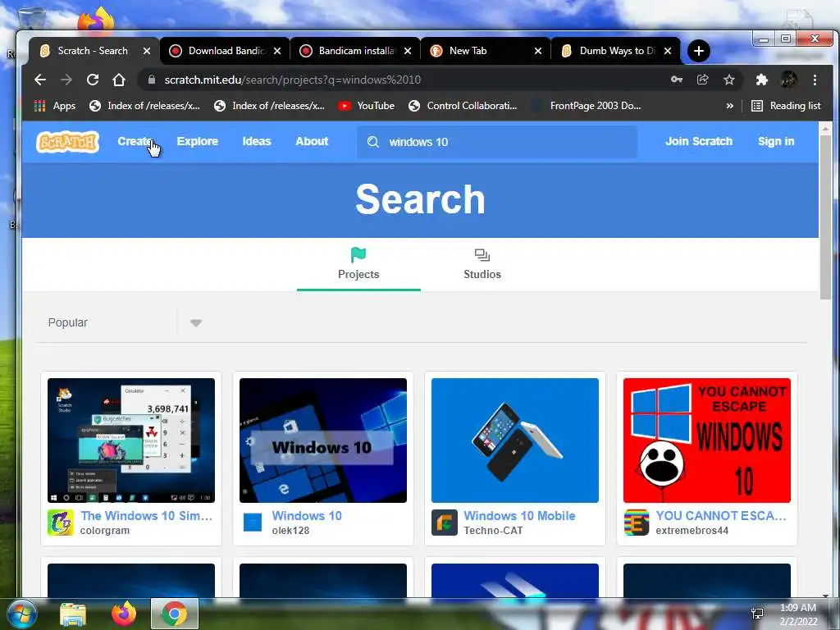Viewport: 840px width, 630px height.
Task: Open the Ideas page
Action: click(x=257, y=141)
